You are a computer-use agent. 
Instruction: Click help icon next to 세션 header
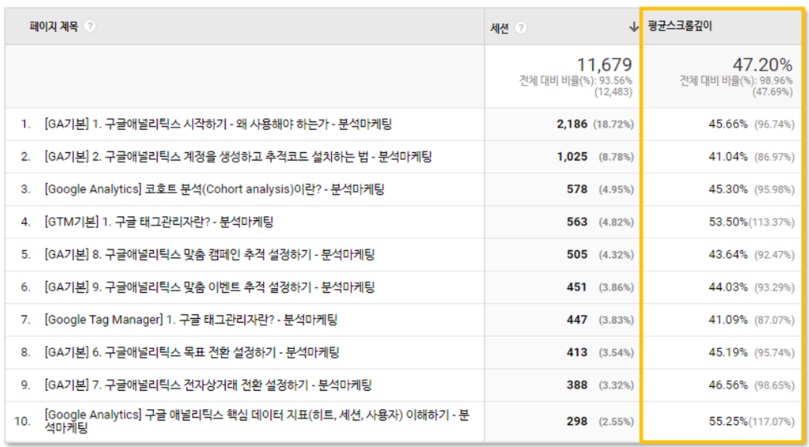521,28
